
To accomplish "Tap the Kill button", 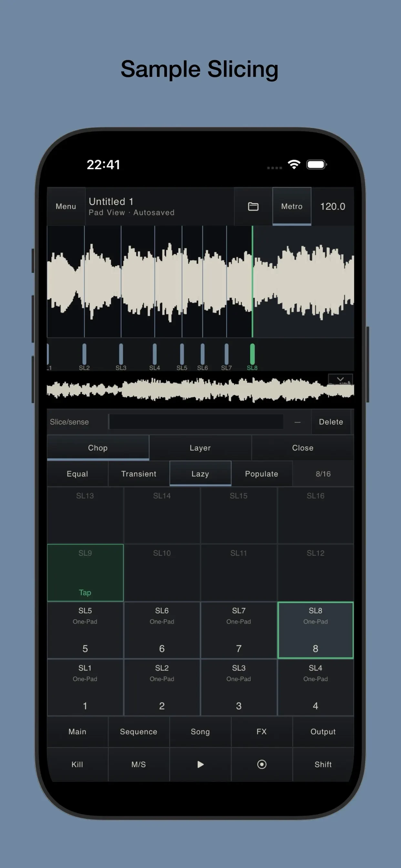I will click(77, 764).
